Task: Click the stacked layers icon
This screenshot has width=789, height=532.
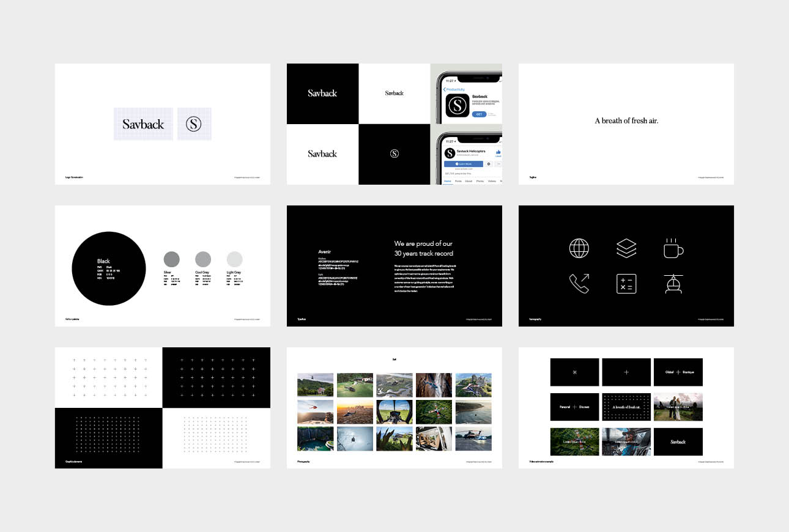Action: click(x=626, y=248)
